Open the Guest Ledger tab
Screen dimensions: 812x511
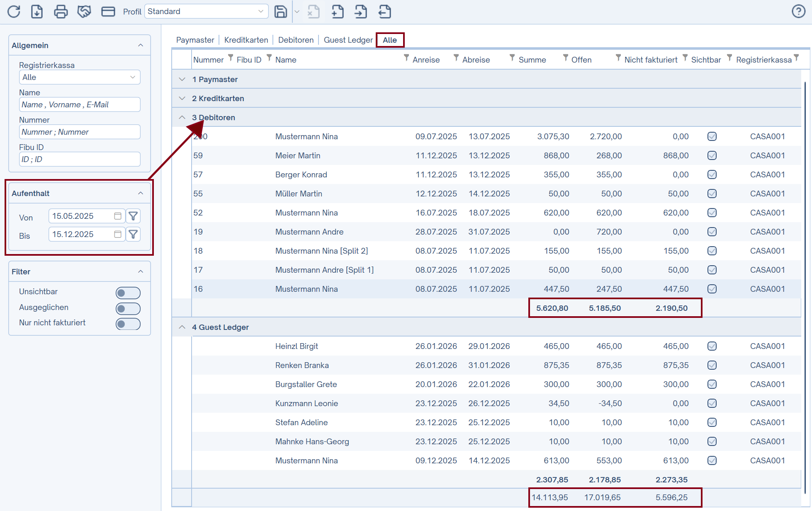point(348,40)
